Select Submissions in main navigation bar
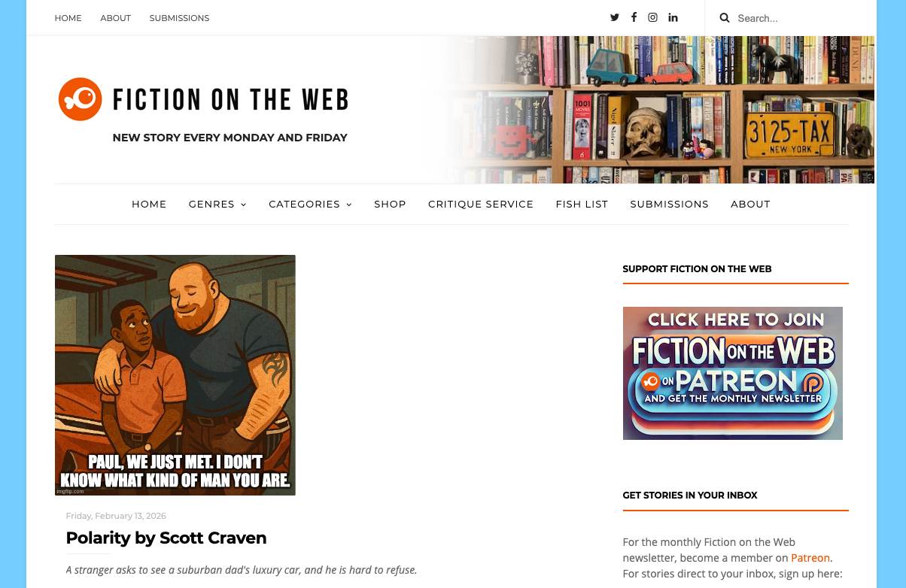 669,204
